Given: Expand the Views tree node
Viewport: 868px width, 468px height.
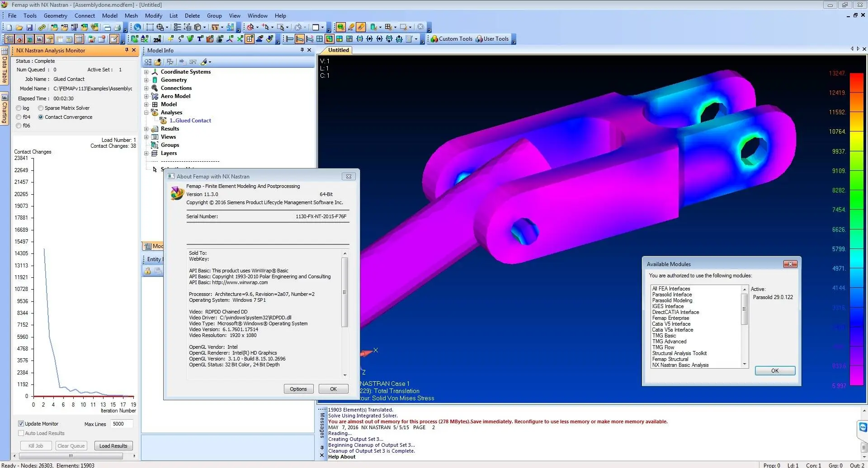Looking at the screenshot, I should [146, 137].
